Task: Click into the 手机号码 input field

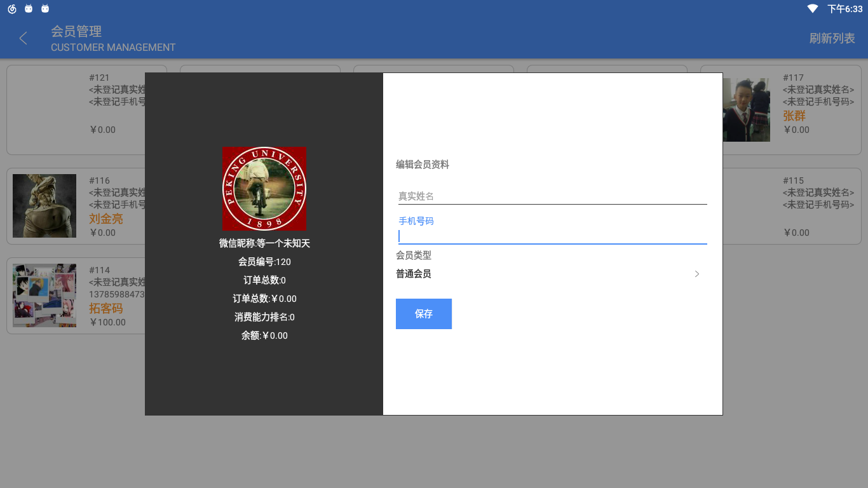Action: 552,236
